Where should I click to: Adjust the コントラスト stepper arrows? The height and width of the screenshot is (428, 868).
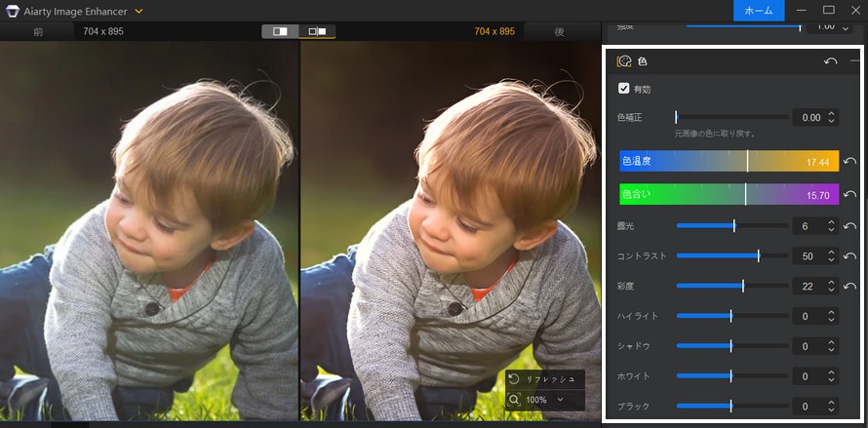[832, 256]
